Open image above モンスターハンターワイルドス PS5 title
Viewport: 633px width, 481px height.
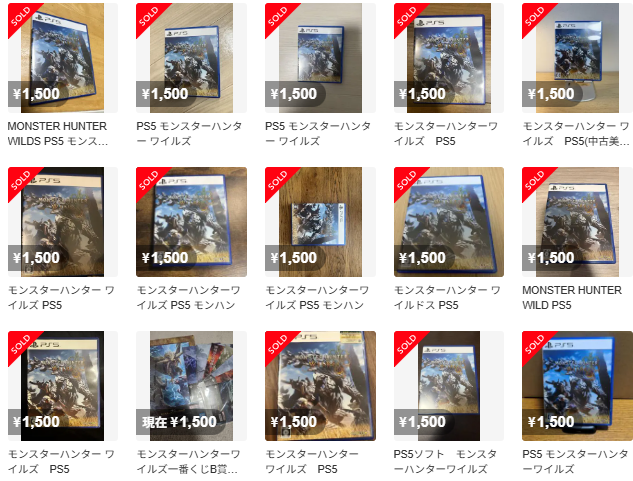[449, 222]
